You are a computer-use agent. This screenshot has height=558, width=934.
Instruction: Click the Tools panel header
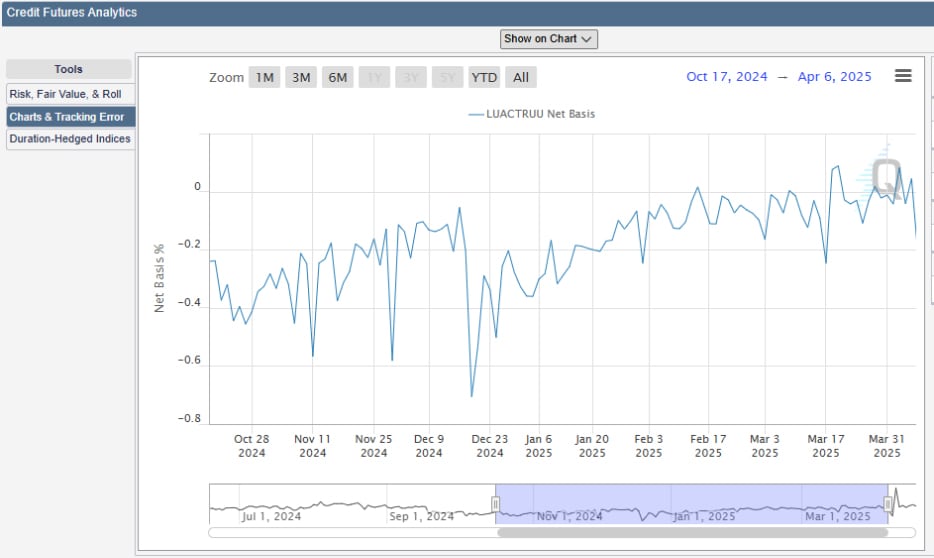pyautogui.click(x=69, y=69)
